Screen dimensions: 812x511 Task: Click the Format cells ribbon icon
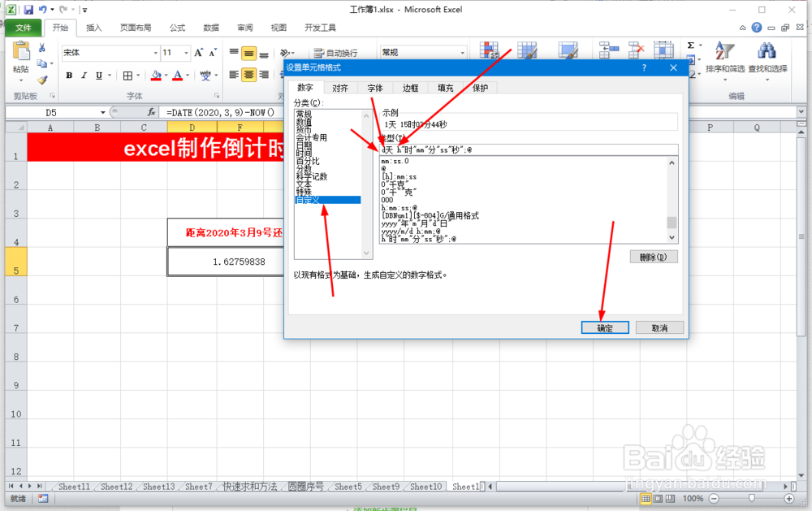663,50
